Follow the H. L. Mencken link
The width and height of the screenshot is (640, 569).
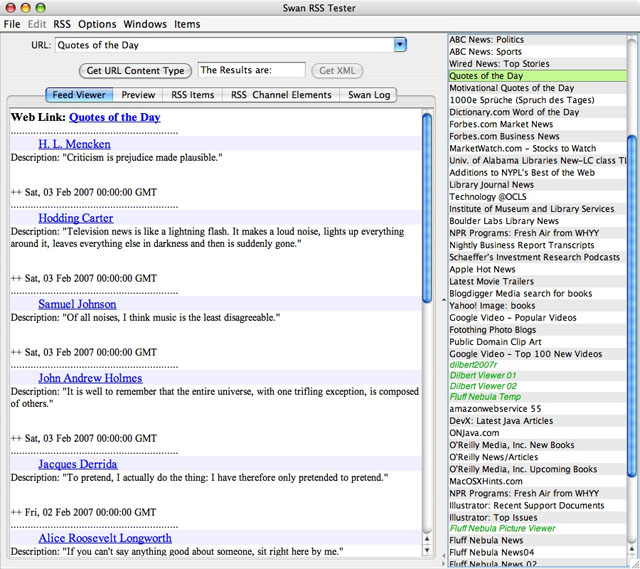[x=74, y=145]
